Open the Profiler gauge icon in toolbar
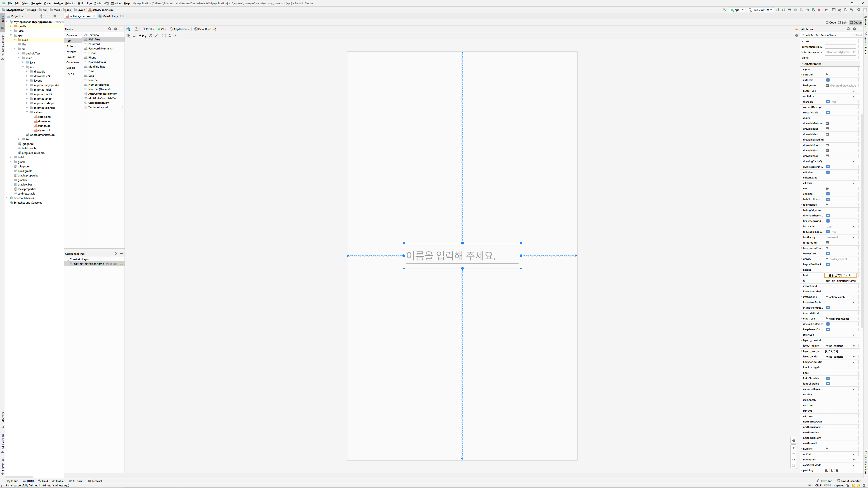868x488 pixels. pyautogui.click(x=807, y=10)
